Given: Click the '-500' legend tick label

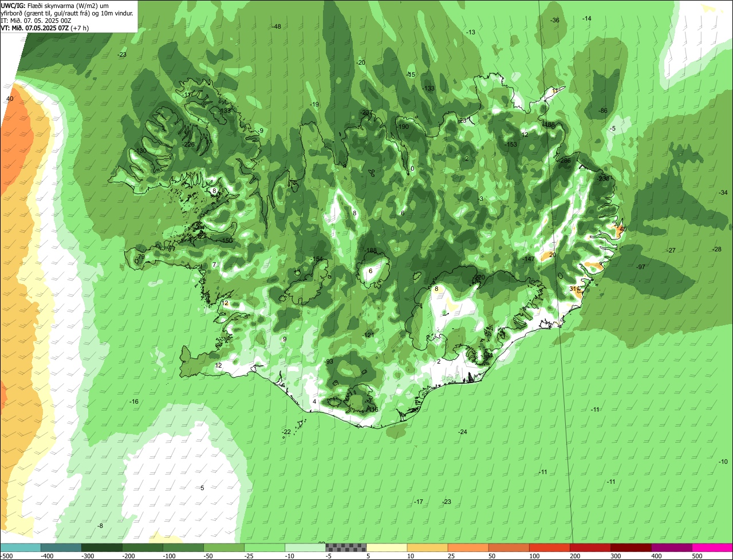Looking at the screenshot, I should [7, 556].
